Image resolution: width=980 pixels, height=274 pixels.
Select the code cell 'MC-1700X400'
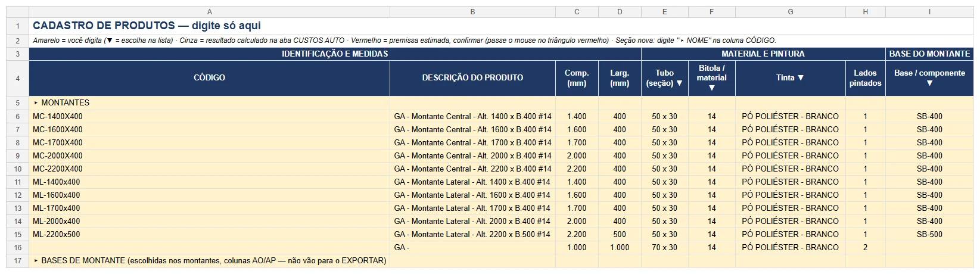tap(209, 142)
